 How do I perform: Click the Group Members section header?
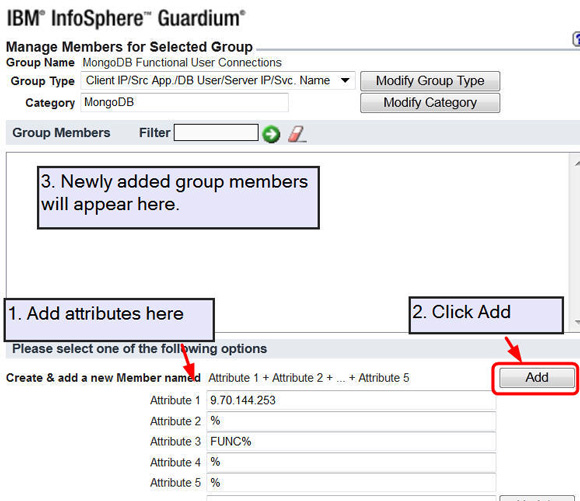coord(61,132)
